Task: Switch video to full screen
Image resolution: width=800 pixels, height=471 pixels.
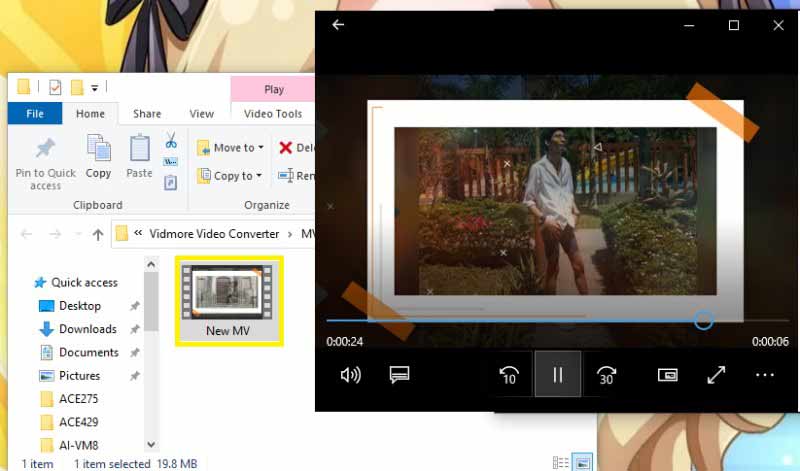Action: pyautogui.click(x=716, y=375)
